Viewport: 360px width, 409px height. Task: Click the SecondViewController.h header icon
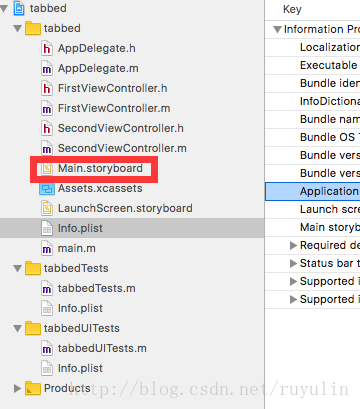(x=47, y=128)
